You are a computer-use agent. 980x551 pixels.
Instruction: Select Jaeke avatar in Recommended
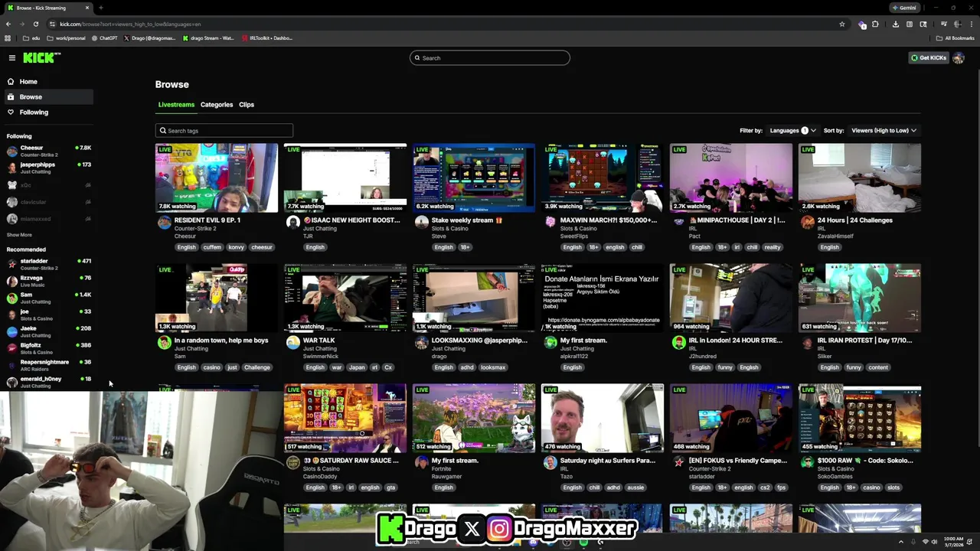click(x=11, y=331)
